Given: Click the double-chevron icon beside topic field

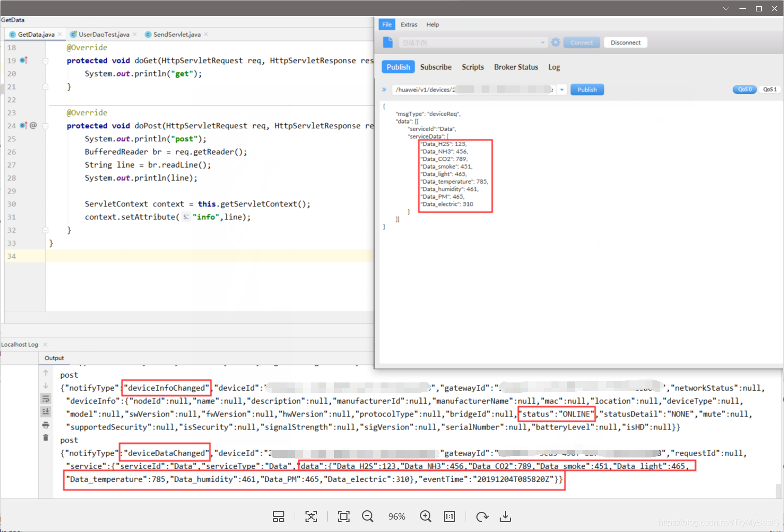Looking at the screenshot, I should tap(384, 90).
